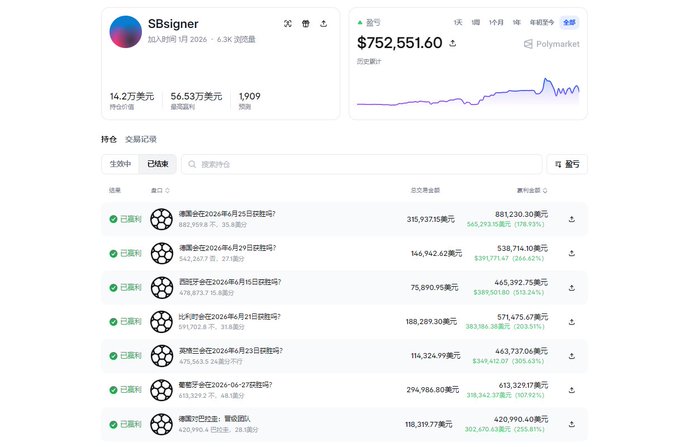Set the chart range to 全部

pyautogui.click(x=569, y=22)
